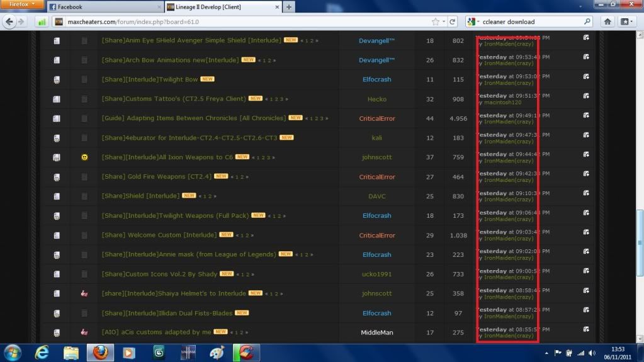Screen dimensions: 644x362
Task: Click the magnifier icon in the search box
Action: (587, 21)
